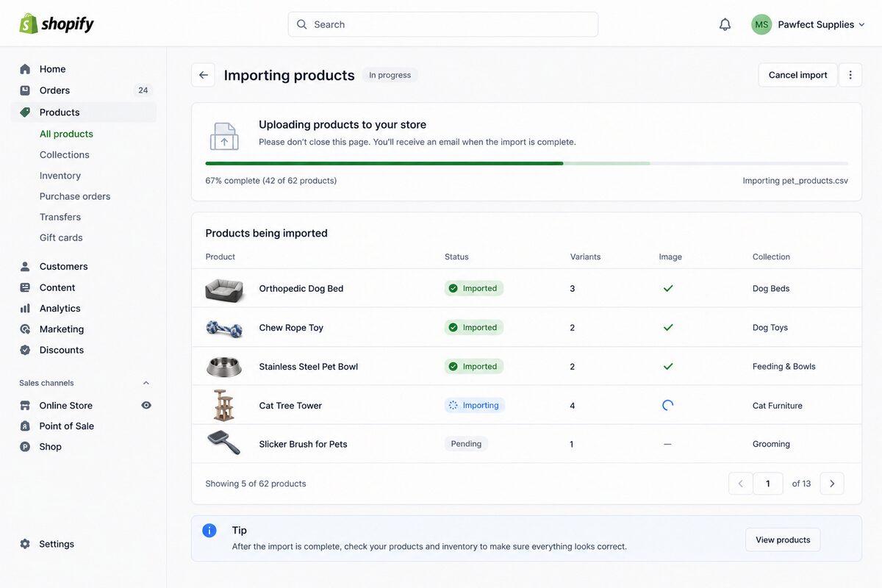882x588 pixels.
Task: Click the Cancel import button
Action: pos(797,75)
